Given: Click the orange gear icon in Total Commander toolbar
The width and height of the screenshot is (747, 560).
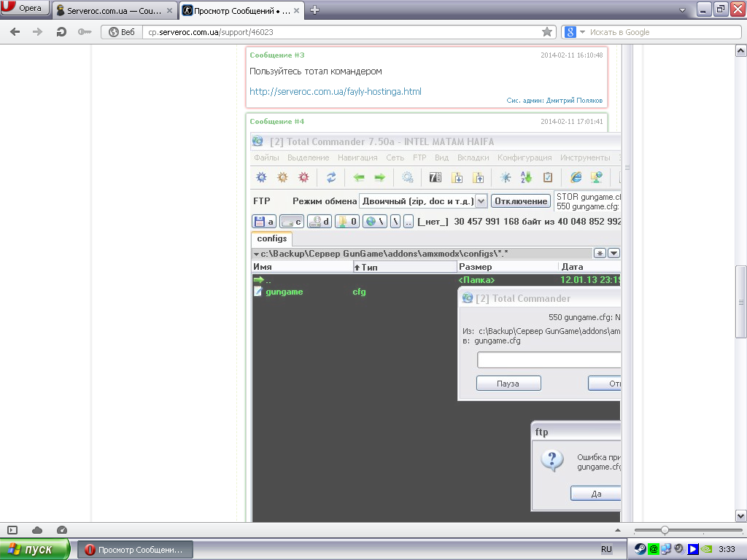Looking at the screenshot, I should pos(282,178).
